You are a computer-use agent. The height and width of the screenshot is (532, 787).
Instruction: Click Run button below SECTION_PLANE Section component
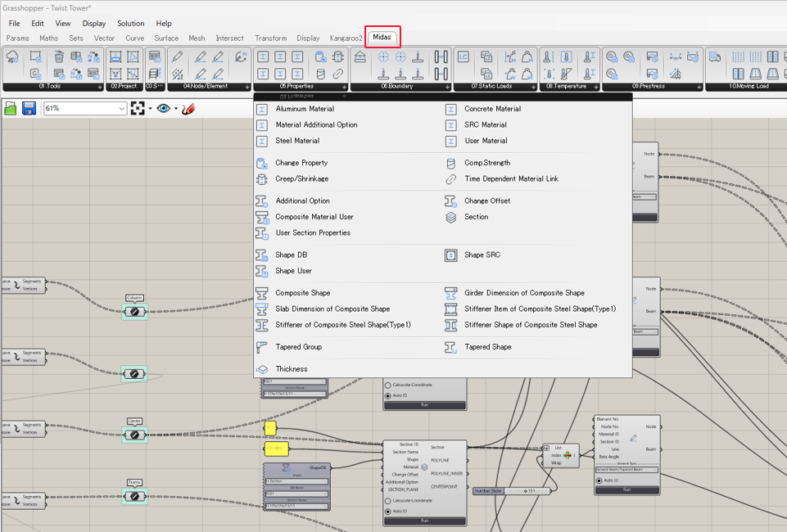(424, 521)
